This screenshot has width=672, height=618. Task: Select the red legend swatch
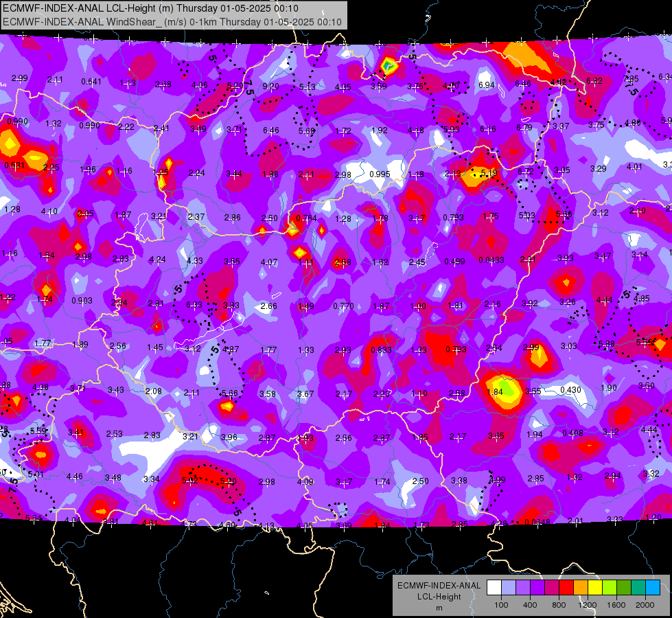566,588
